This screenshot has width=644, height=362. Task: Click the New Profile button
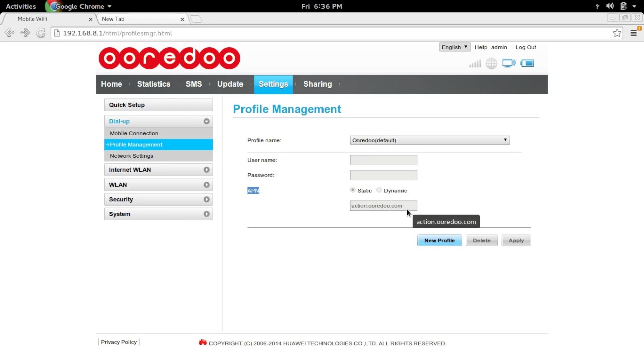point(439,241)
